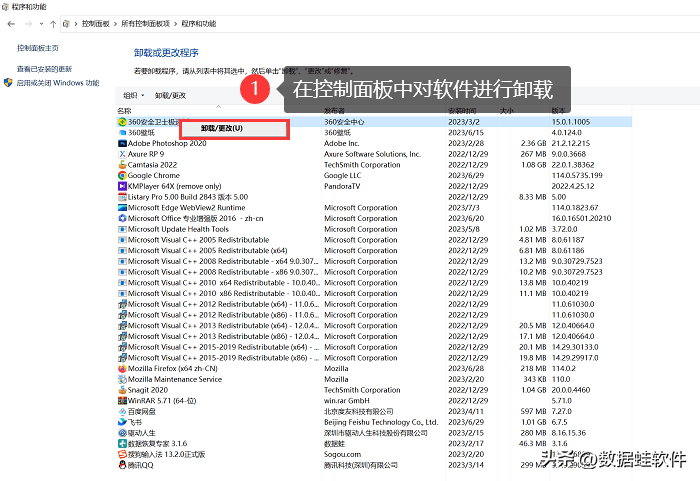Viewport: 700px width, 481px height.
Task: Click publisher Beijing Feishu Technology Co., Ltd.
Action: [381, 422]
